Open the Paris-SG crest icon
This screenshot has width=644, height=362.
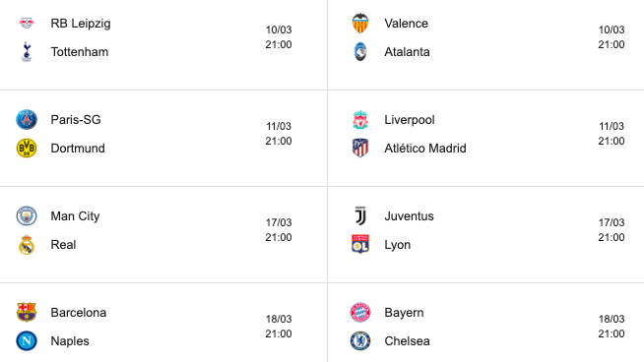tap(27, 119)
